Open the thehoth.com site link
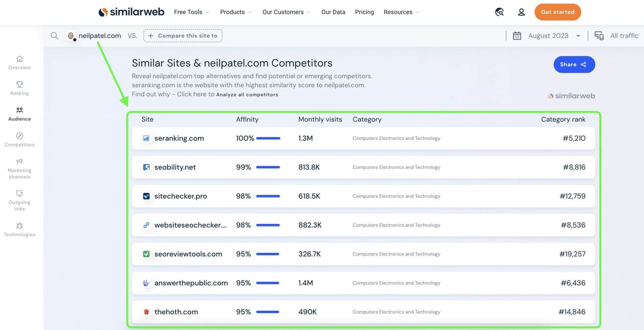This screenshot has height=330, width=644. click(176, 312)
